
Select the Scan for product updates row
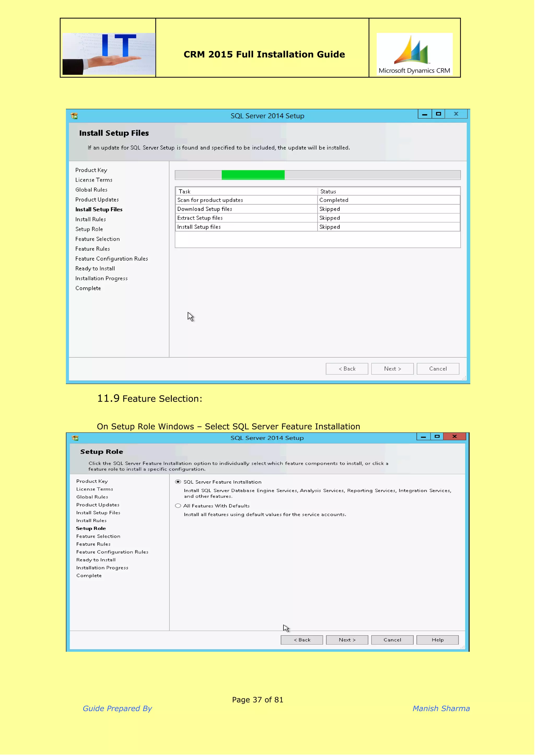(x=318, y=200)
